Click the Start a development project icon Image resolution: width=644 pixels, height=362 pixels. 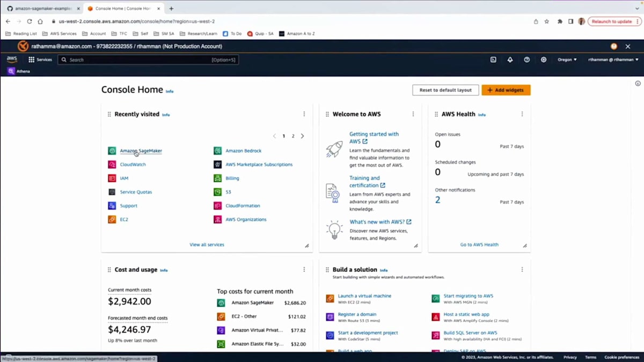coord(330,336)
